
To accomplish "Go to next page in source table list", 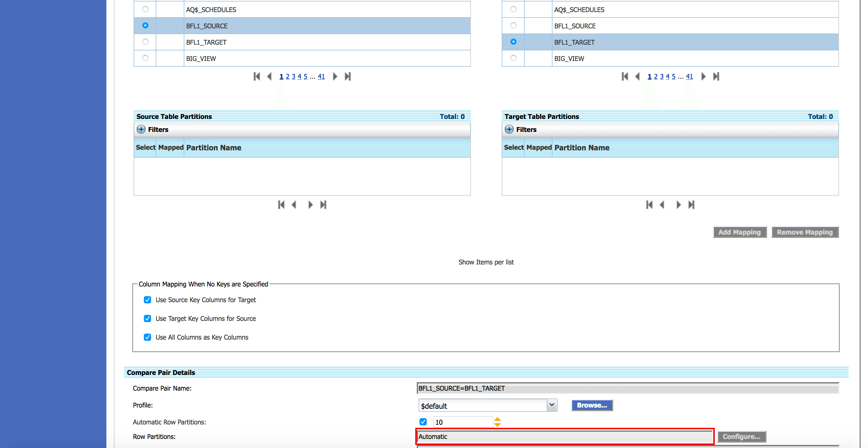I will 335,76.
